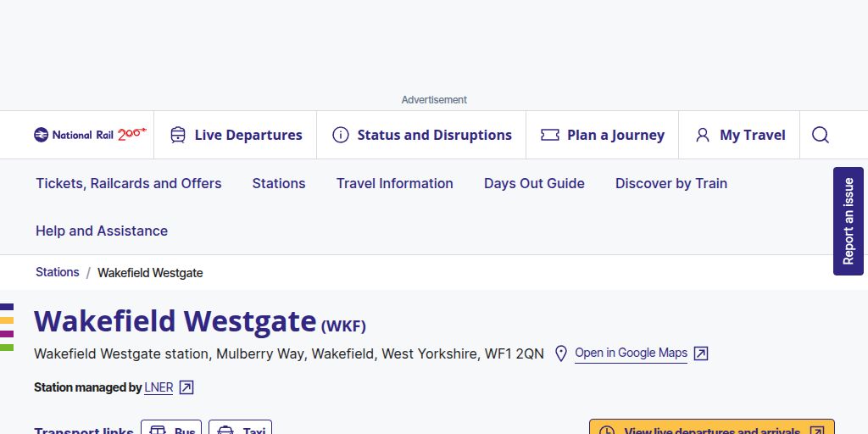The image size is (868, 434).
Task: Click the train icon beside Live Departures
Action: click(178, 135)
